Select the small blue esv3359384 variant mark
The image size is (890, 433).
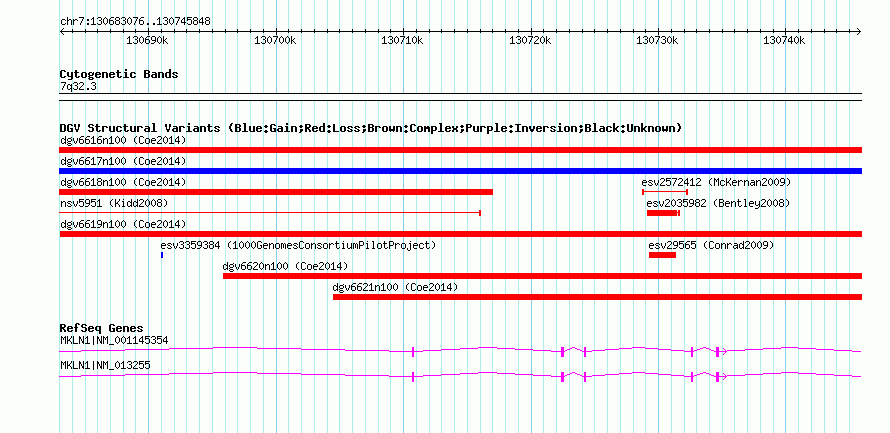(x=162, y=255)
